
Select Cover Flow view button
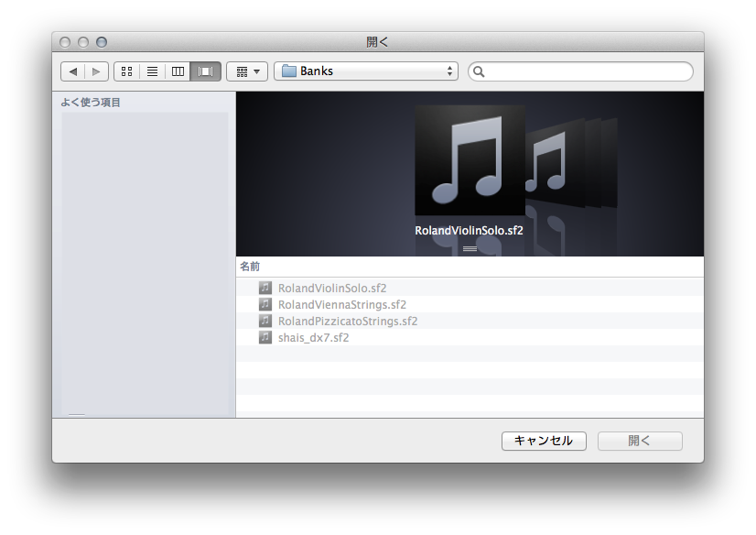pyautogui.click(x=205, y=71)
